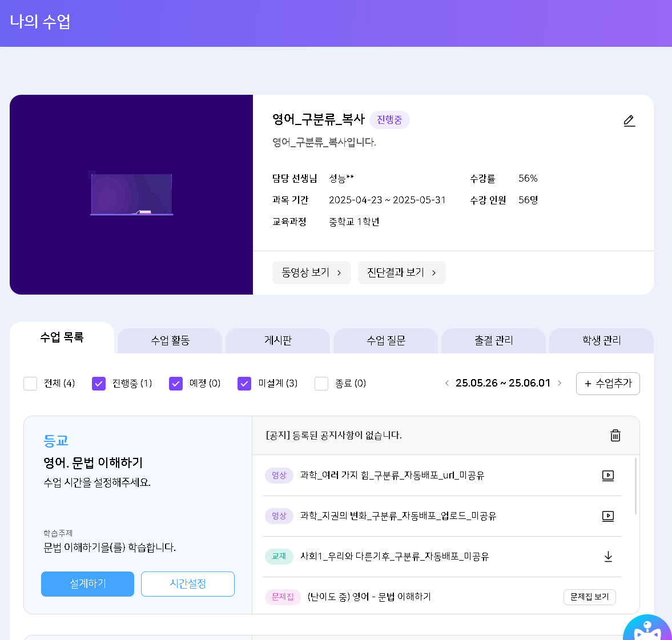Click the course thumbnail image
The width and height of the screenshot is (672, 640).
131,195
